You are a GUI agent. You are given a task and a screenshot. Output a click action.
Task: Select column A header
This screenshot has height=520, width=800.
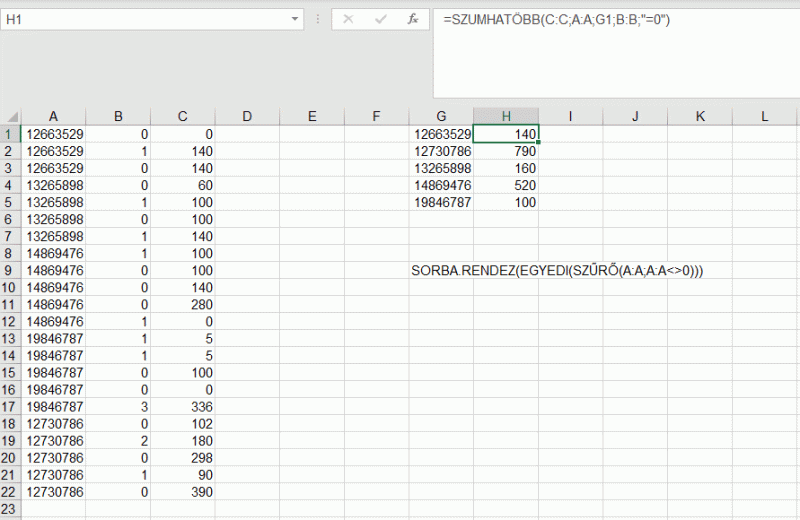click(53, 116)
